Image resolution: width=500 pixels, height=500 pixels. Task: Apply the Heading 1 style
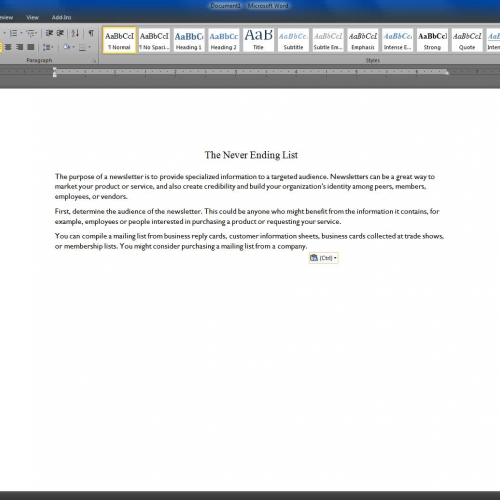(x=189, y=40)
